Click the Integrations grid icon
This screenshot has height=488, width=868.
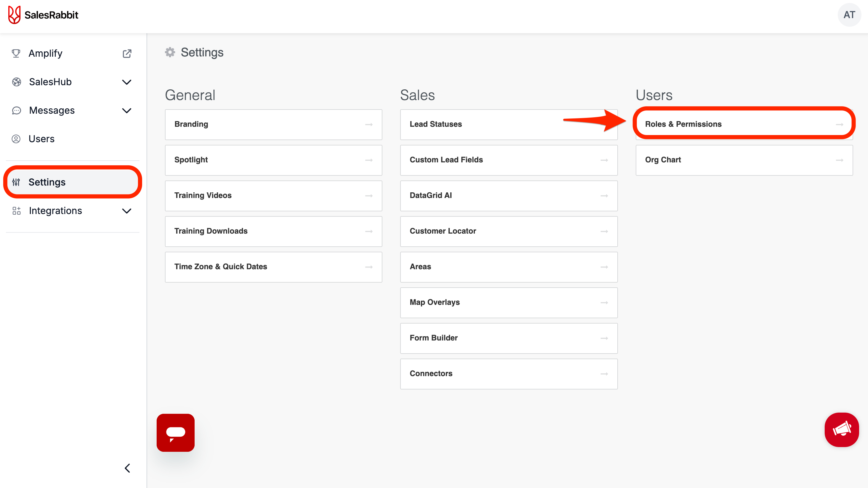[x=17, y=211]
